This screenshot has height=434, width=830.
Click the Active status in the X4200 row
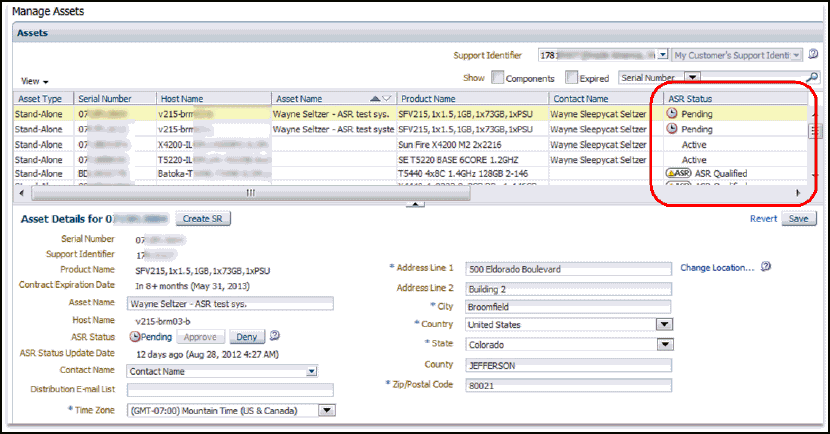694,144
